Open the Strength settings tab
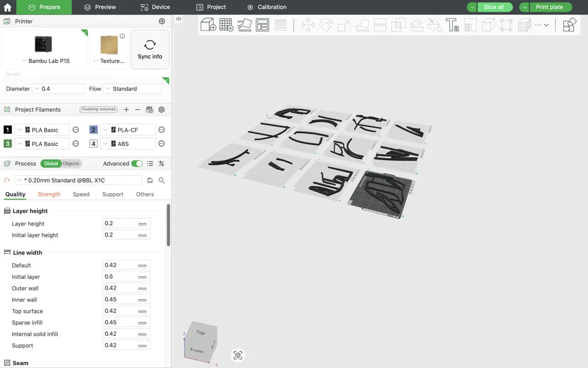588x368 pixels. tap(49, 194)
